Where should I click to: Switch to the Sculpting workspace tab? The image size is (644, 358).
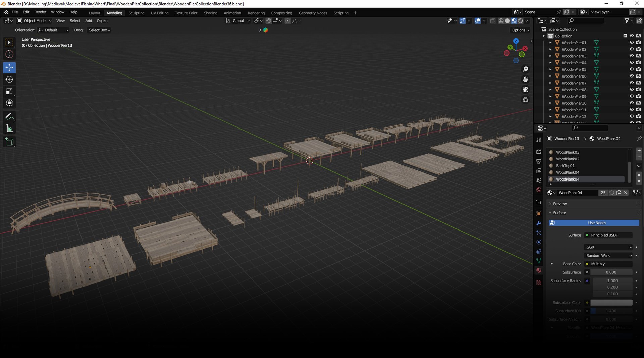pyautogui.click(x=136, y=13)
